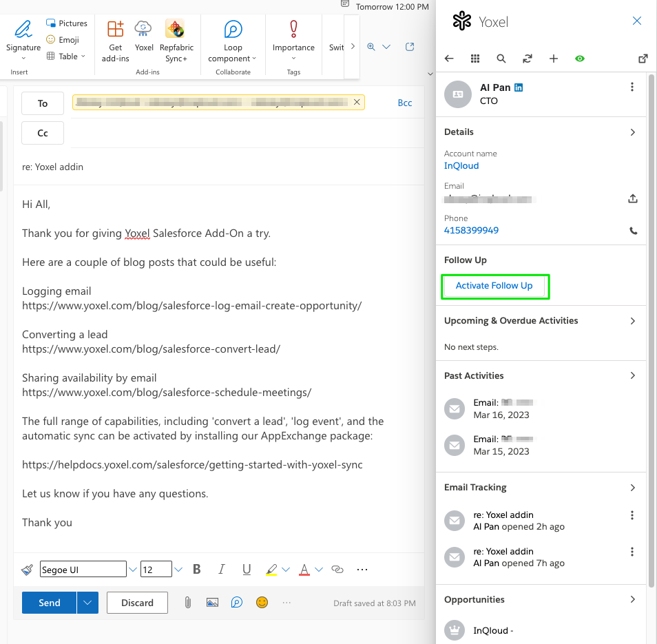
Task: Open Yoxel panel in external window
Action: click(x=643, y=59)
